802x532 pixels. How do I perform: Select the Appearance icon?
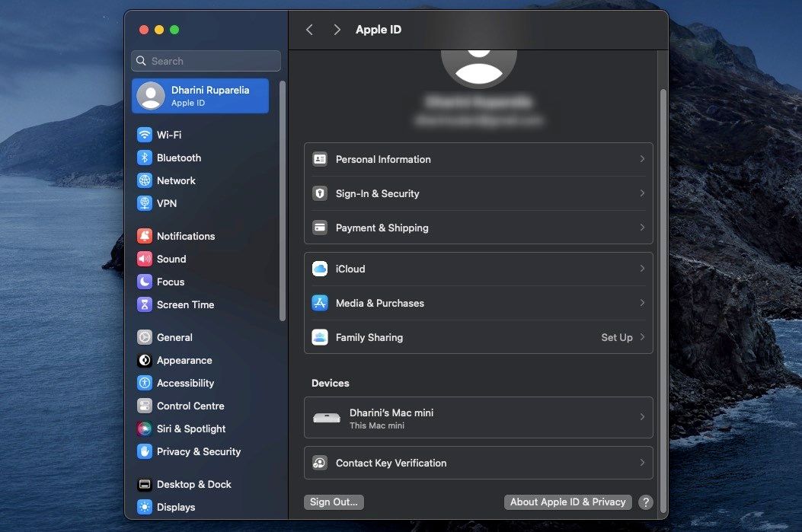point(145,360)
